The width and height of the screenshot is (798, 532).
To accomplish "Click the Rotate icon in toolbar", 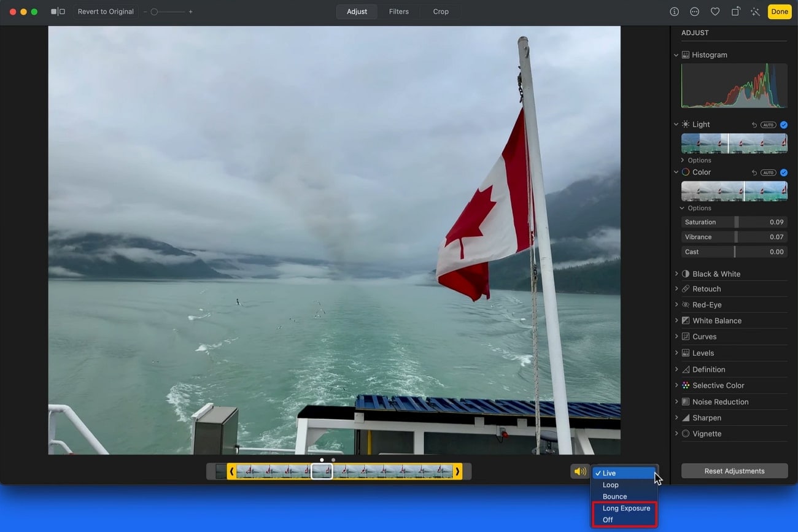I will click(x=735, y=12).
